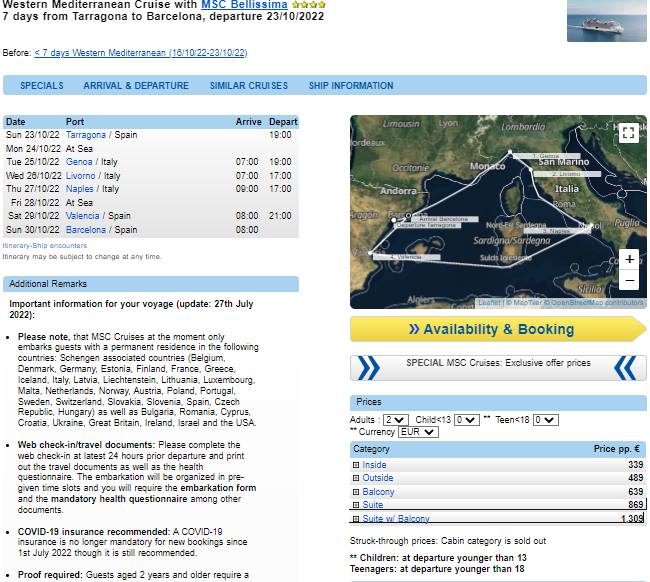
Task: Zoom in on the cruise route map
Action: [x=629, y=259]
